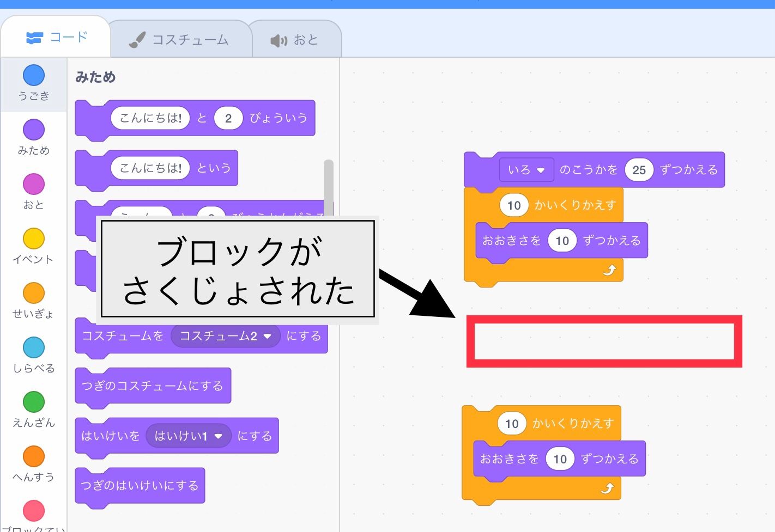Click the 10 repeat count input field

(513, 205)
